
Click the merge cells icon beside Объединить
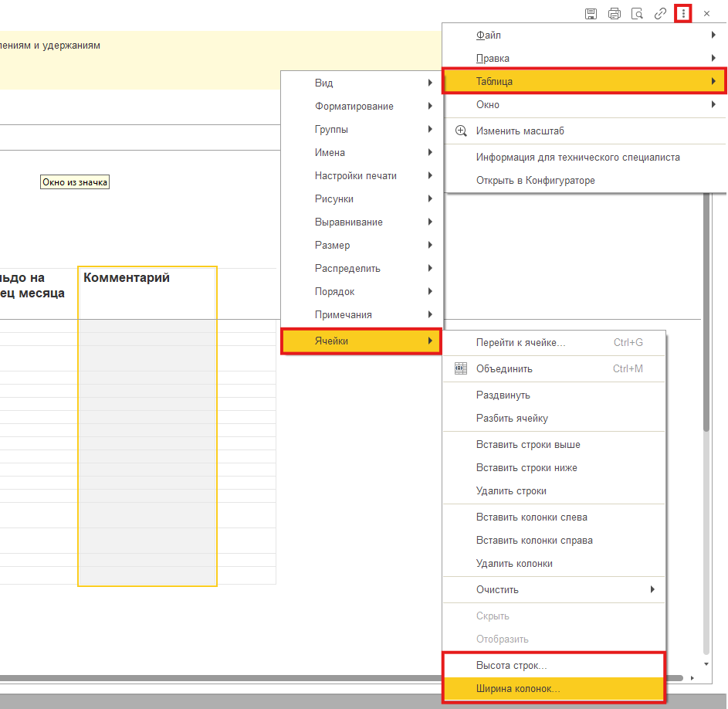[461, 368]
